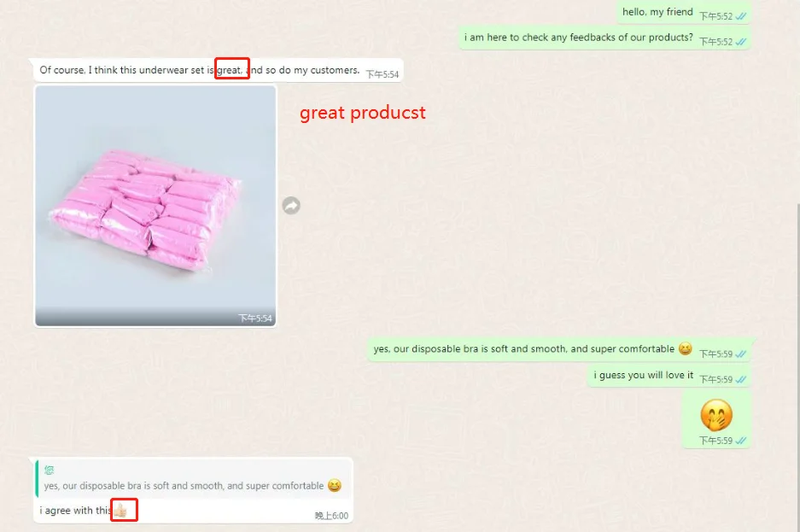Click the thumbs-up emoji in last message

(x=120, y=510)
